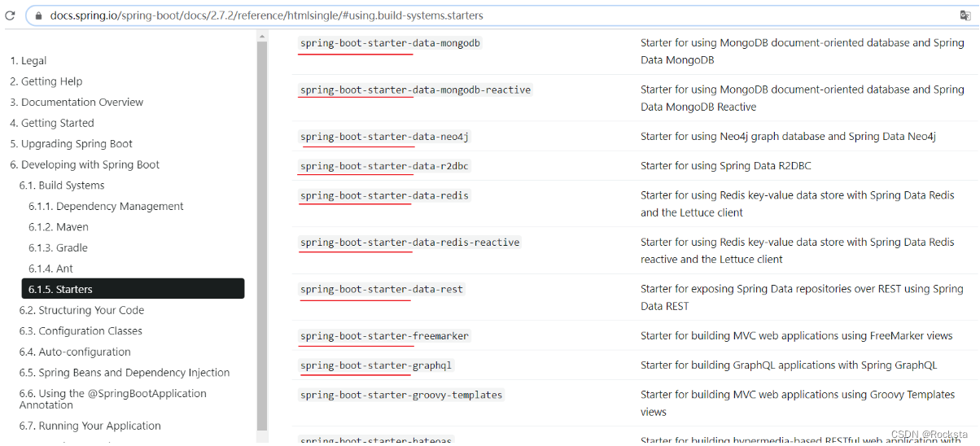
Task: Open the 6.1.2. Maven entry
Action: point(59,227)
